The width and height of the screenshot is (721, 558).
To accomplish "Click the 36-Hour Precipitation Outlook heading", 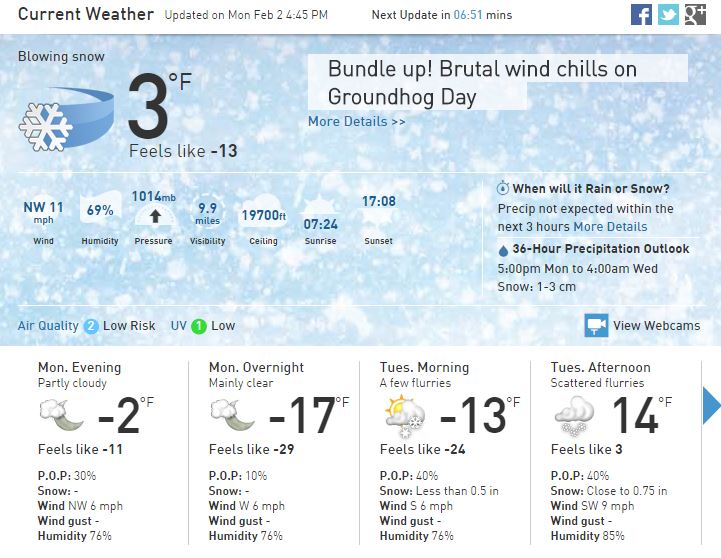I will pos(600,249).
